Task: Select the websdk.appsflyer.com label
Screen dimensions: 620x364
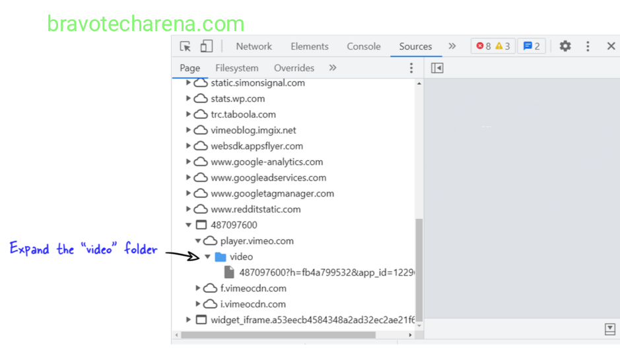Action: click(x=257, y=146)
